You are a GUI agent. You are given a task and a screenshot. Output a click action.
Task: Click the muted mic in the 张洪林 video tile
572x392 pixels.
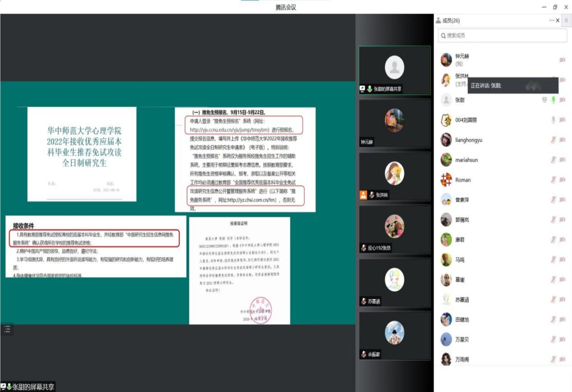[x=372, y=195]
